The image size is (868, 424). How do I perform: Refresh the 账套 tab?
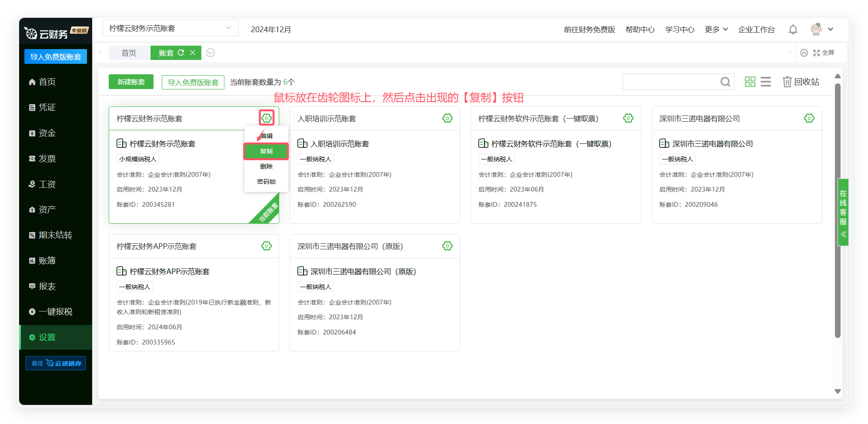[181, 53]
